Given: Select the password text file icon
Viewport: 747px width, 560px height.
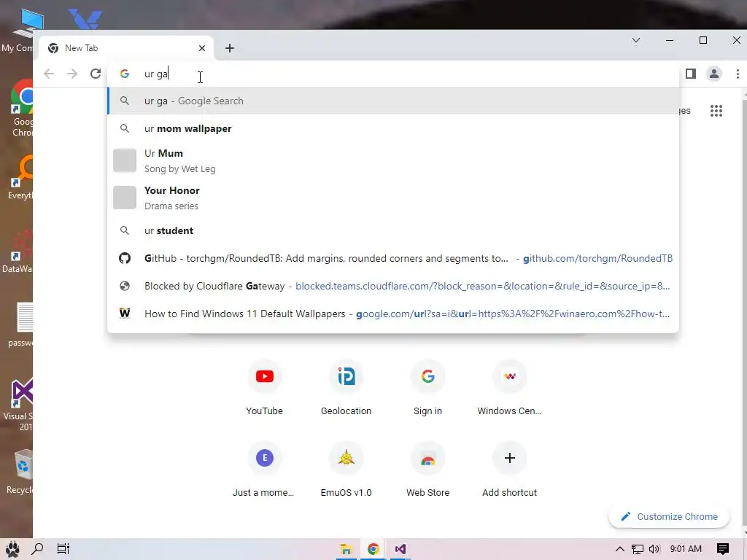Looking at the screenshot, I should click(20, 324).
